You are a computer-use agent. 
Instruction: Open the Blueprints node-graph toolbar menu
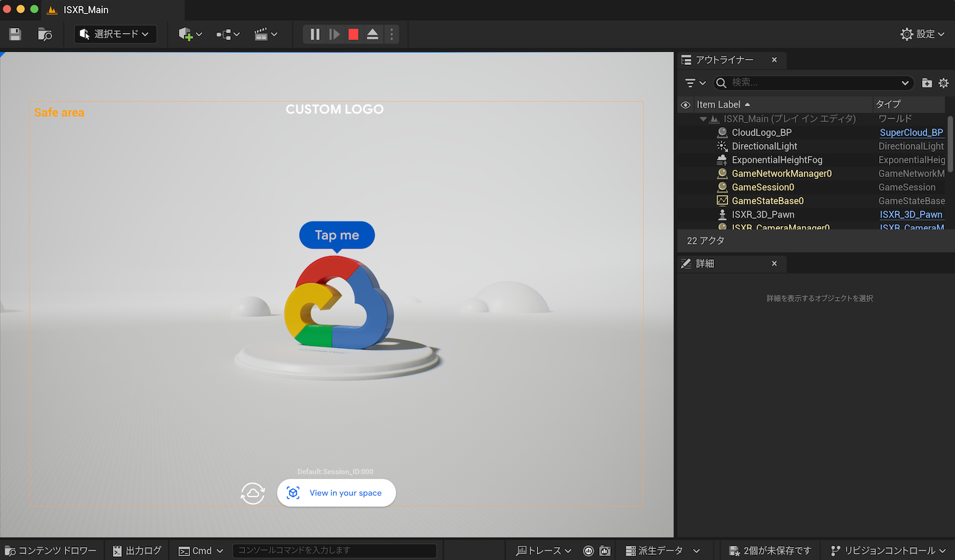click(228, 34)
